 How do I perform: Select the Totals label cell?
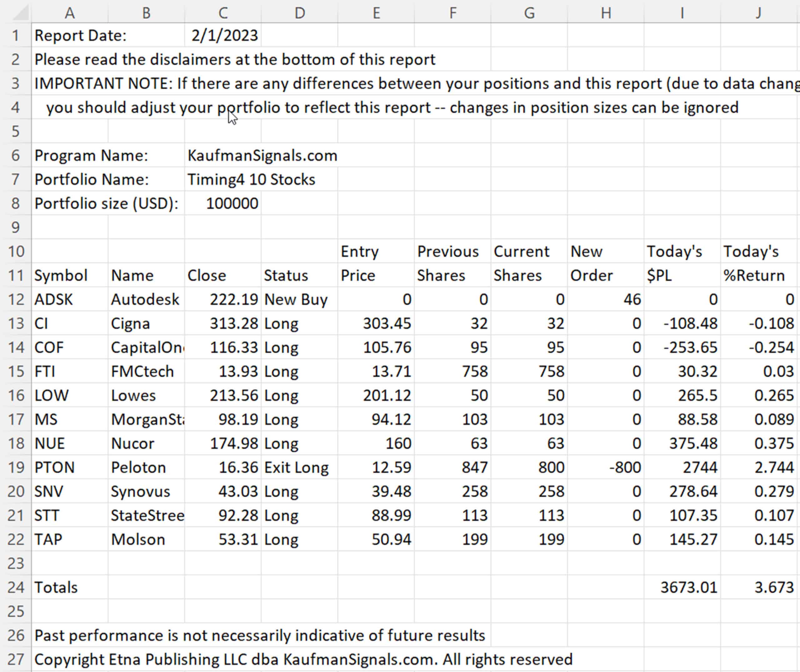(56, 587)
